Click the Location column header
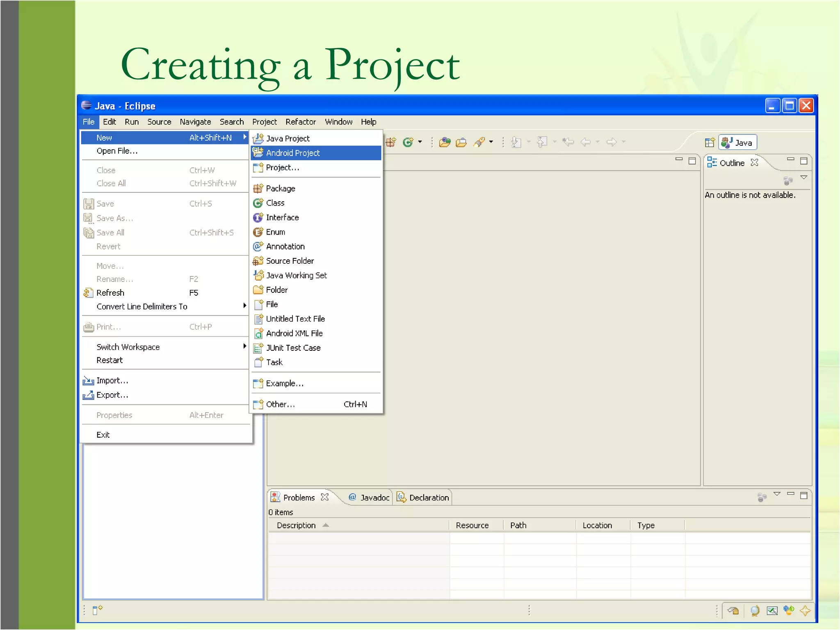 604,525
